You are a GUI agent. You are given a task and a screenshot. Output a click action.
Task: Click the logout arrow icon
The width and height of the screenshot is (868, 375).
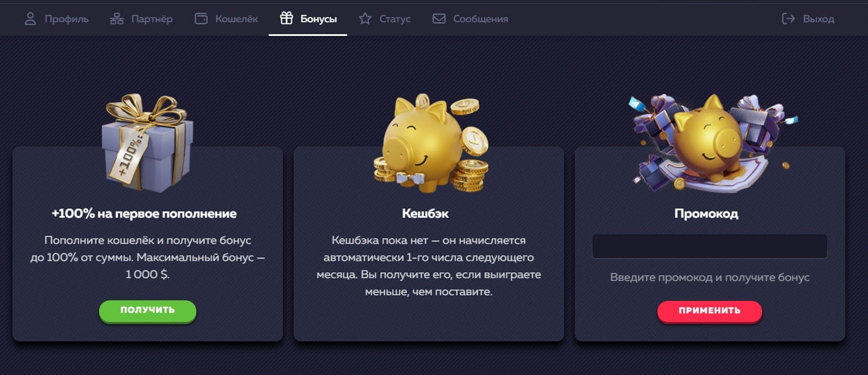[x=788, y=19]
